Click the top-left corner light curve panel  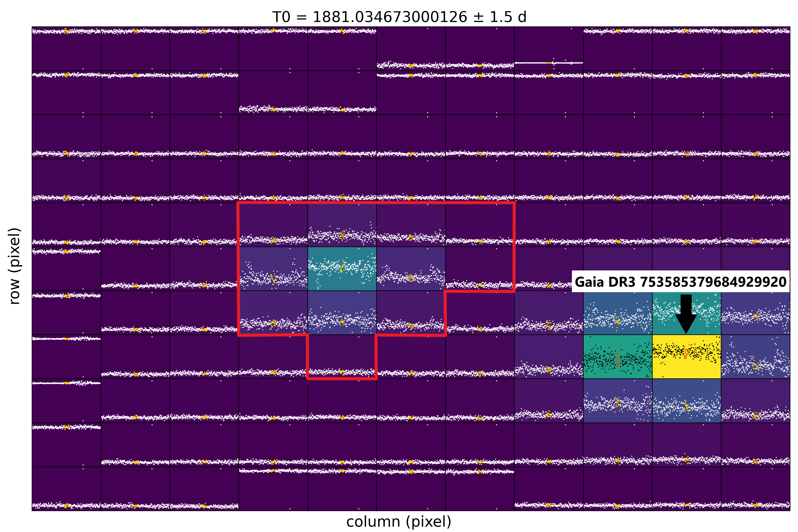point(66,49)
